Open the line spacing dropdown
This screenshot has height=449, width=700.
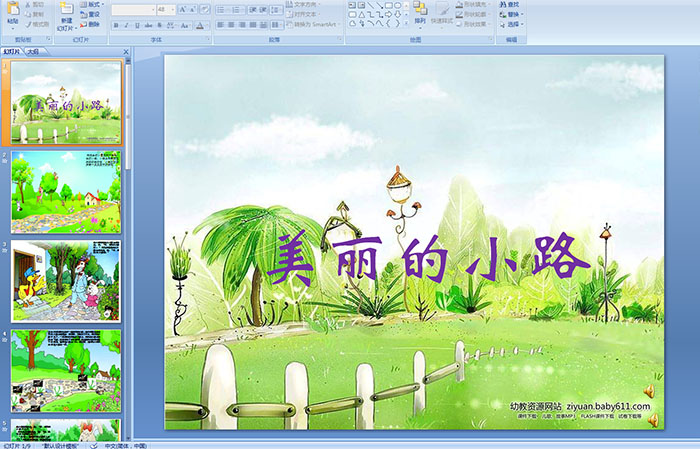pyautogui.click(x=276, y=10)
